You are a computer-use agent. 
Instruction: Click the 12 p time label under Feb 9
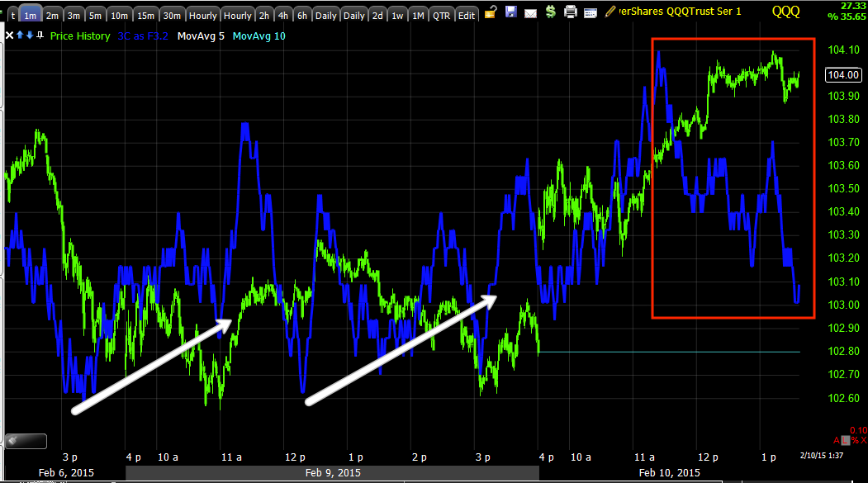click(295, 457)
